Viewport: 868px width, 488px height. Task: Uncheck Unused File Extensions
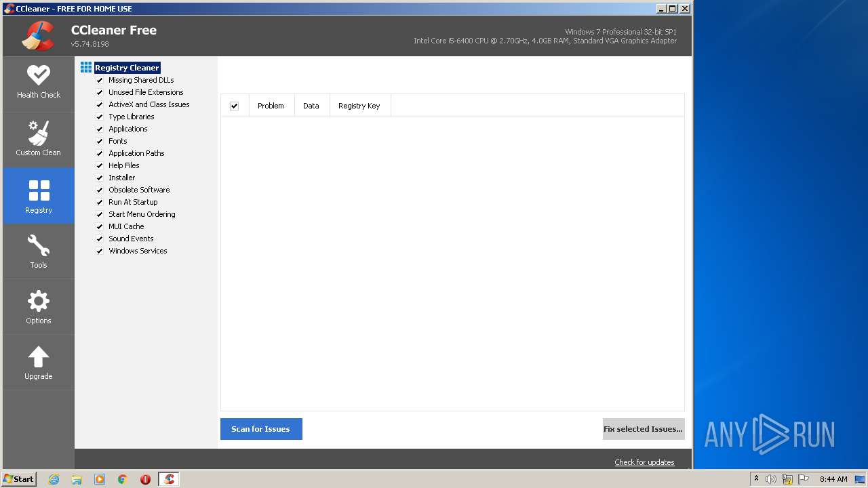[x=100, y=92]
